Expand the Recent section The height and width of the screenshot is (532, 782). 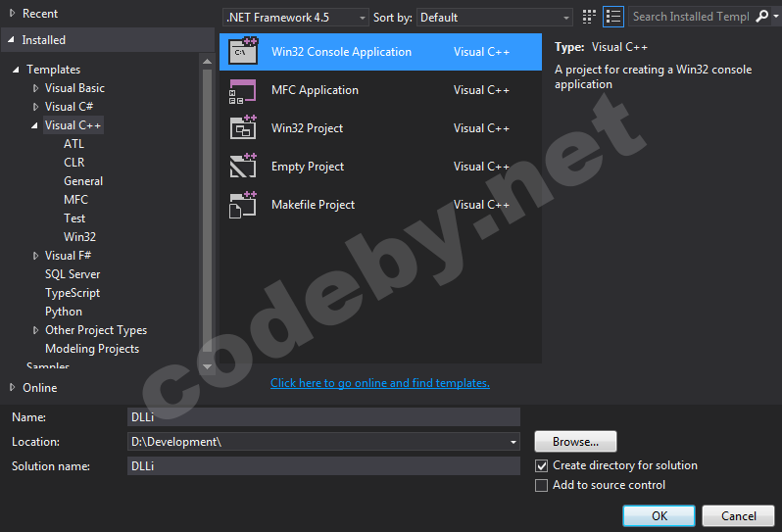(13, 14)
